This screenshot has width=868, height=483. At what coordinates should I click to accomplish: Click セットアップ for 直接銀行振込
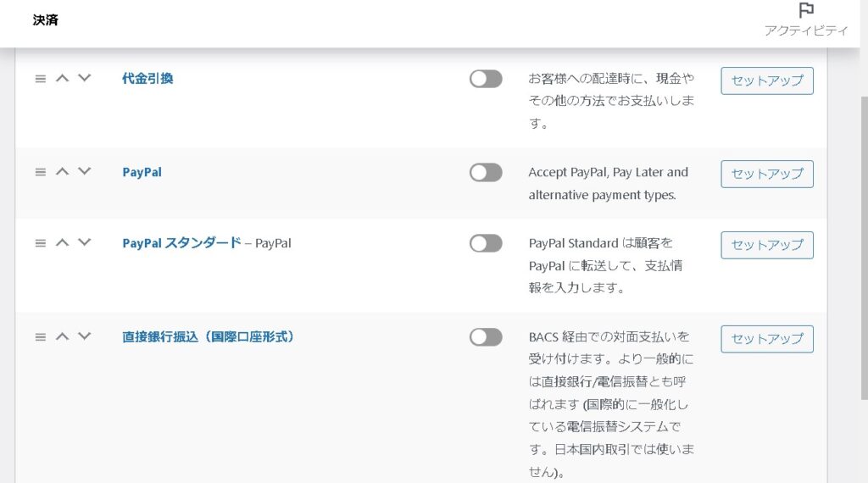pos(767,339)
